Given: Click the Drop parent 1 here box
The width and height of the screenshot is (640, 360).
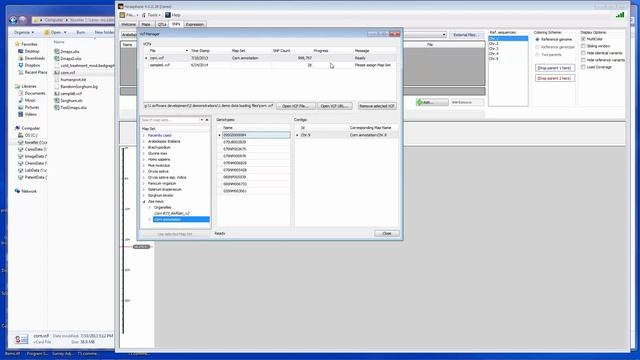Looking at the screenshot, I should (555, 68).
